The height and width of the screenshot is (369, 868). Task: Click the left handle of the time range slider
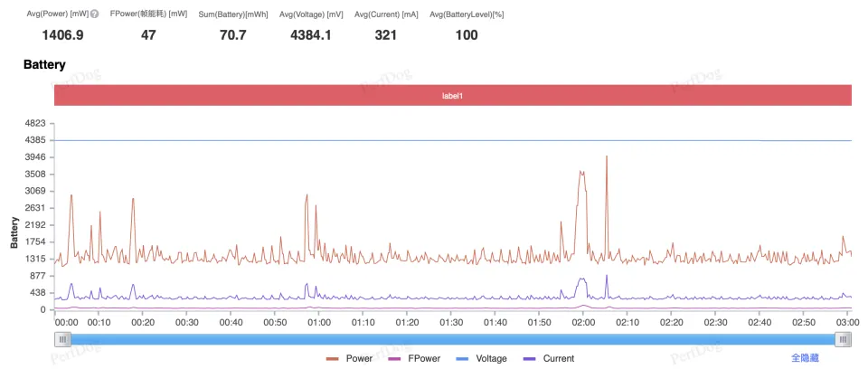(x=62, y=339)
